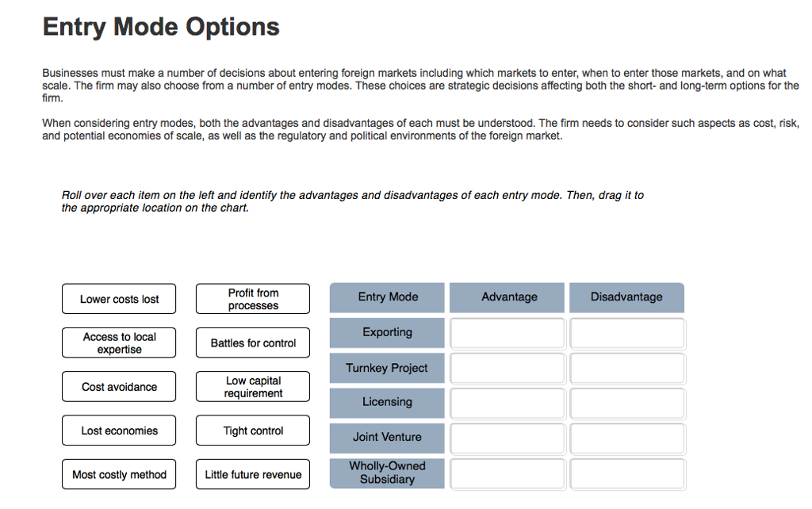Screen dimensions: 812x509
Task: Select the 'Exporting' row label
Action: [x=386, y=332]
